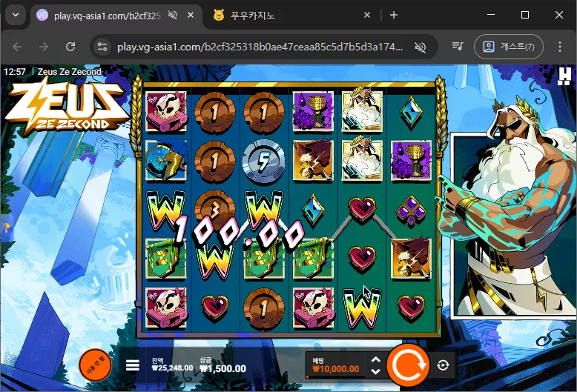
Task: Click the 100.00 win amount overlay
Action: click(238, 233)
